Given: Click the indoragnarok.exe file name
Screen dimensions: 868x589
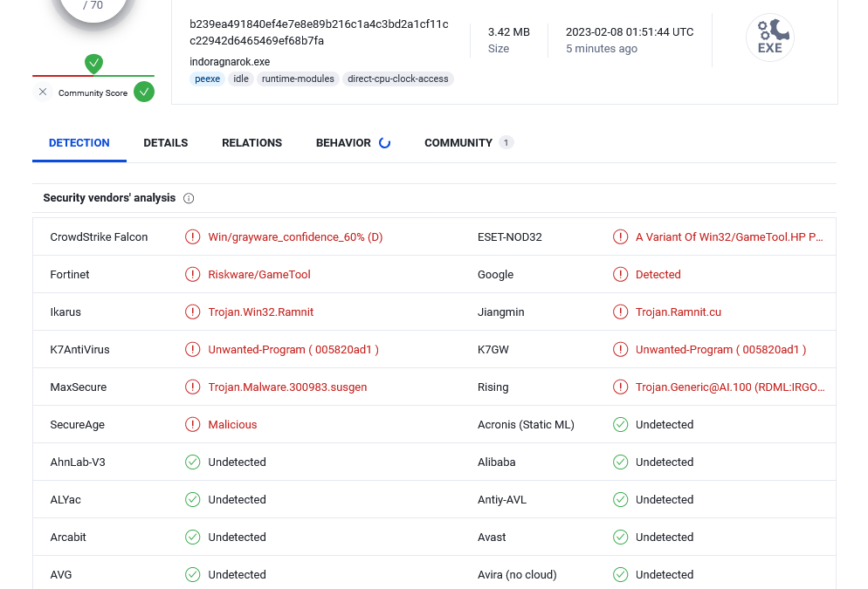Looking at the screenshot, I should [x=230, y=62].
